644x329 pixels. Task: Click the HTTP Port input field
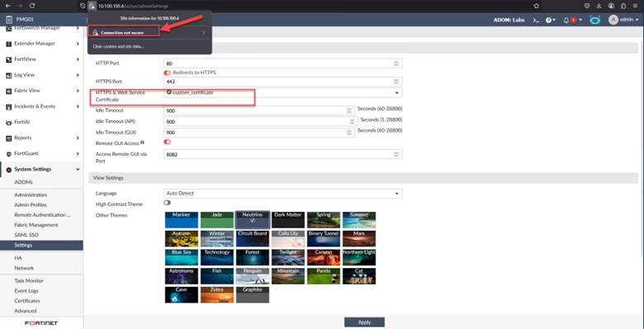(x=282, y=63)
